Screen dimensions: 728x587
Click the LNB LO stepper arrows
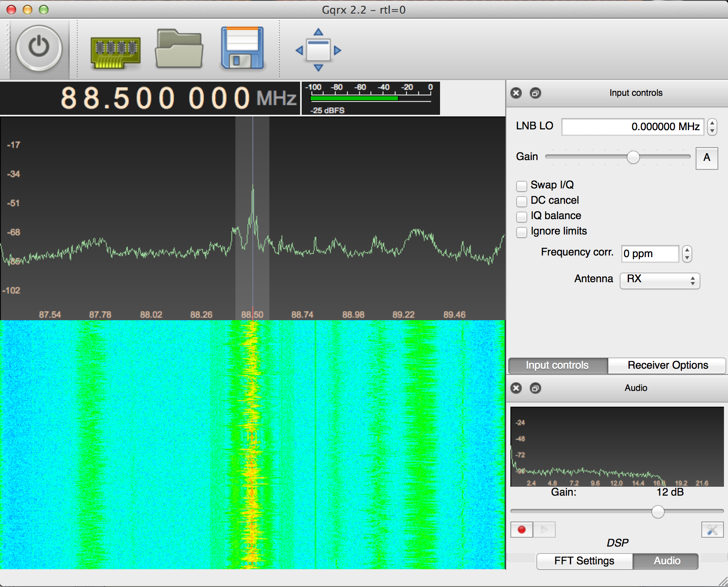point(712,127)
